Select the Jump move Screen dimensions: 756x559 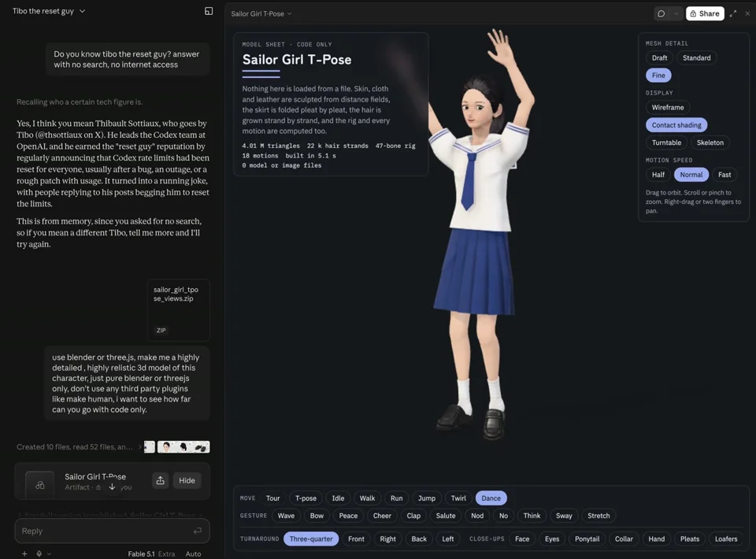click(x=426, y=498)
